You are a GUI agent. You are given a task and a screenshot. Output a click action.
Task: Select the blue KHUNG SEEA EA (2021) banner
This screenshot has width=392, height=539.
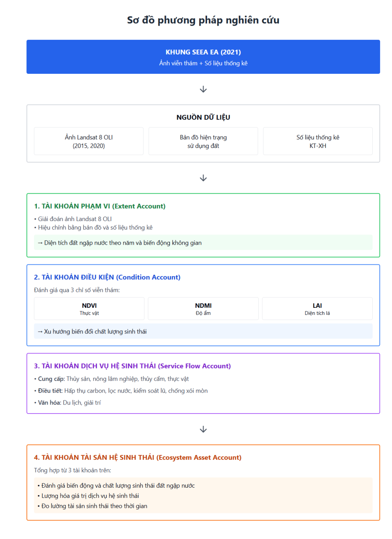(203, 57)
